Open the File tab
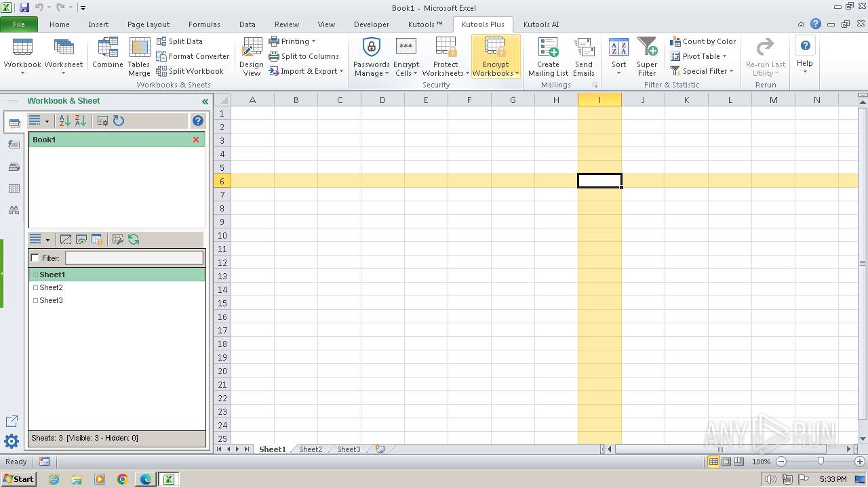Screen dimensions: 868x488 19,24
